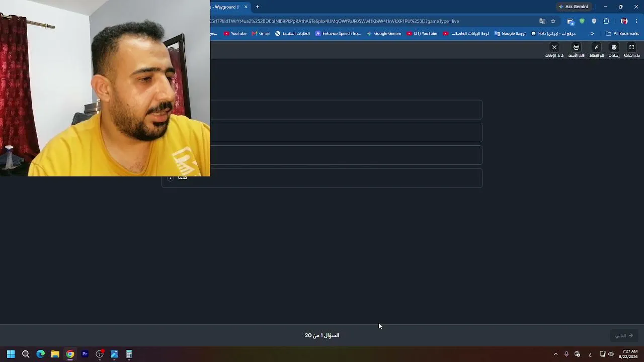Switch the input language indicator in the tray

tap(590, 354)
